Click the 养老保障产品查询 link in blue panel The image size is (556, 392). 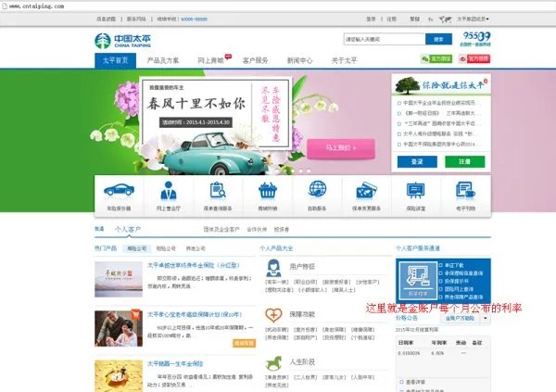[463, 297]
